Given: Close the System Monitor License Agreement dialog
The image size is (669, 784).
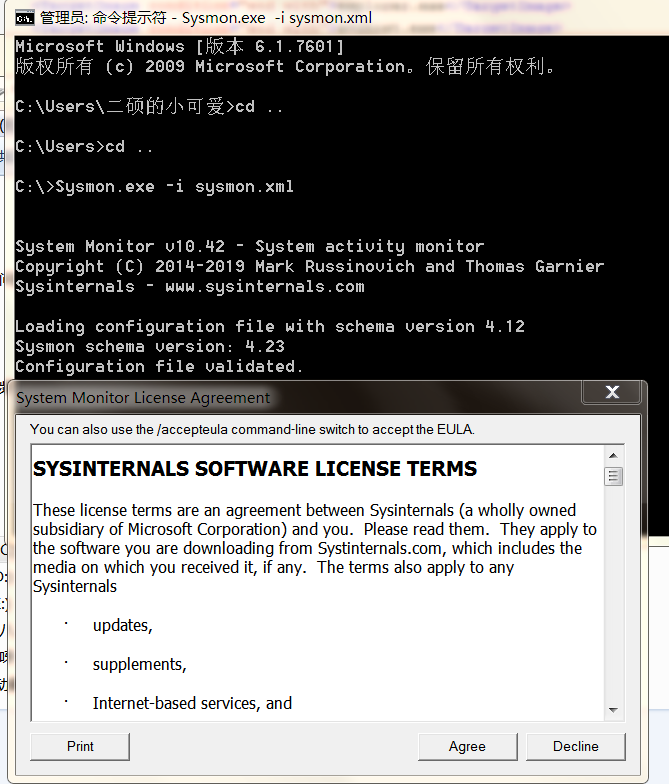Looking at the screenshot, I should coord(612,392).
